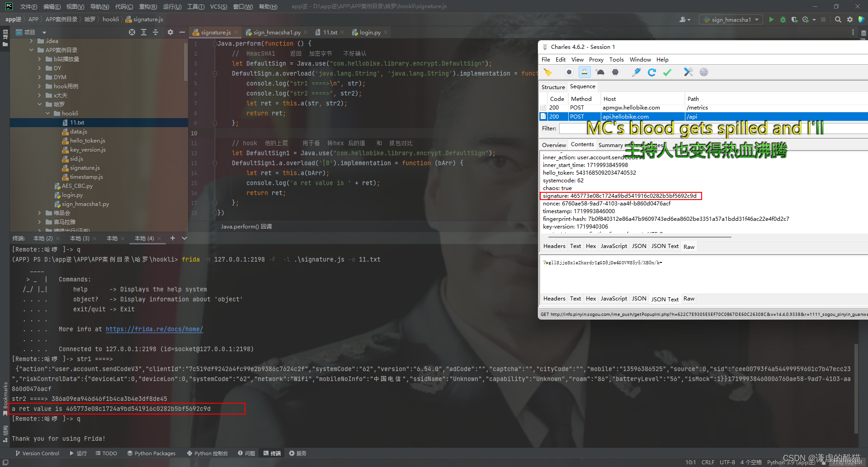Repeat selected request in Charles

[652, 72]
